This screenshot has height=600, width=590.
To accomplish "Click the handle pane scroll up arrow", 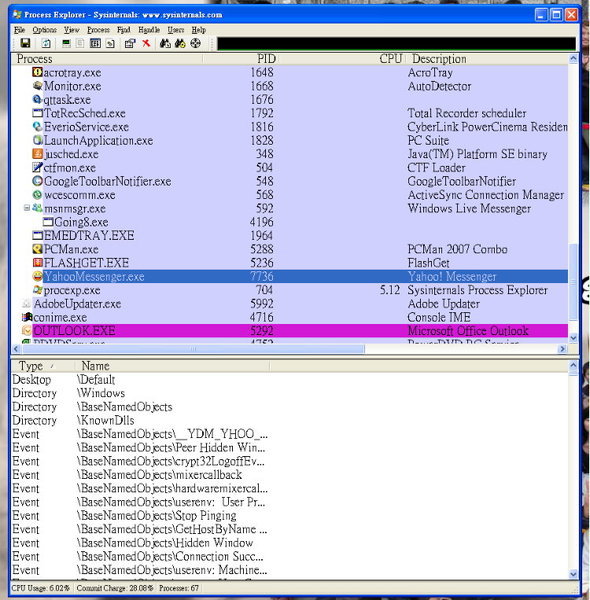I will coord(573,365).
